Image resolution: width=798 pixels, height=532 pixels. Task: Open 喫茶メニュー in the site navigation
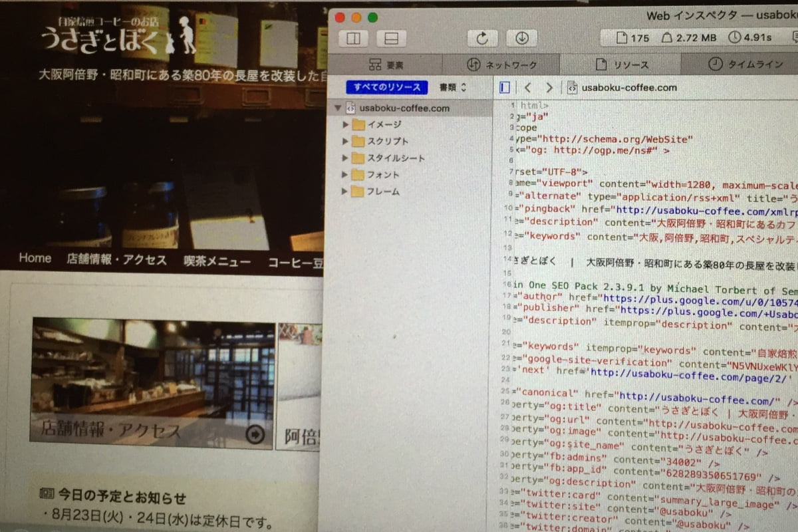click(217, 261)
